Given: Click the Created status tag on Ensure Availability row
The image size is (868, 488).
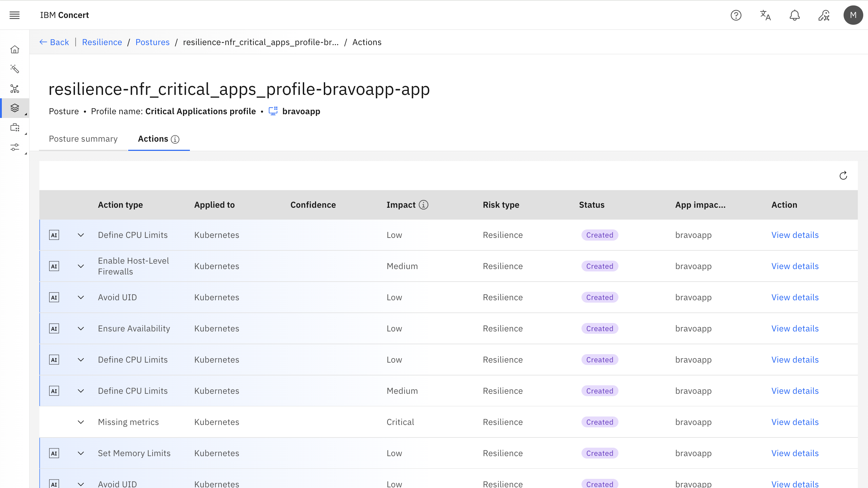Looking at the screenshot, I should (x=600, y=329).
